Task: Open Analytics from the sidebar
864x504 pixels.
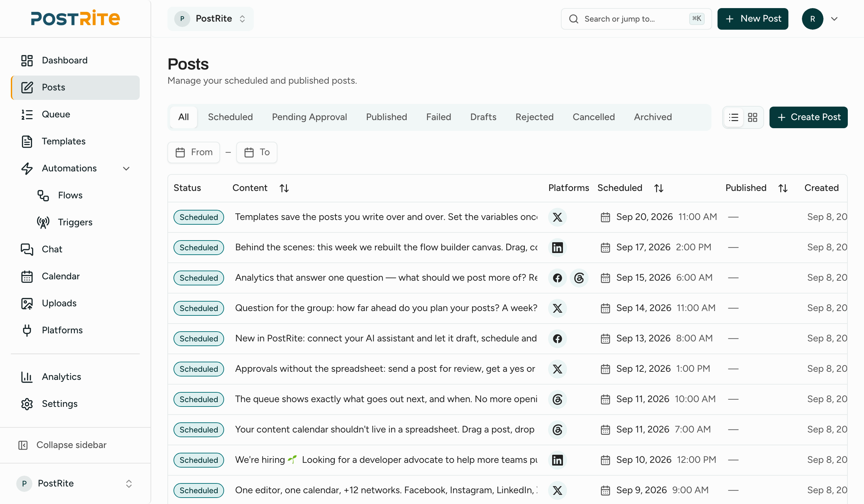Action: 75,377
